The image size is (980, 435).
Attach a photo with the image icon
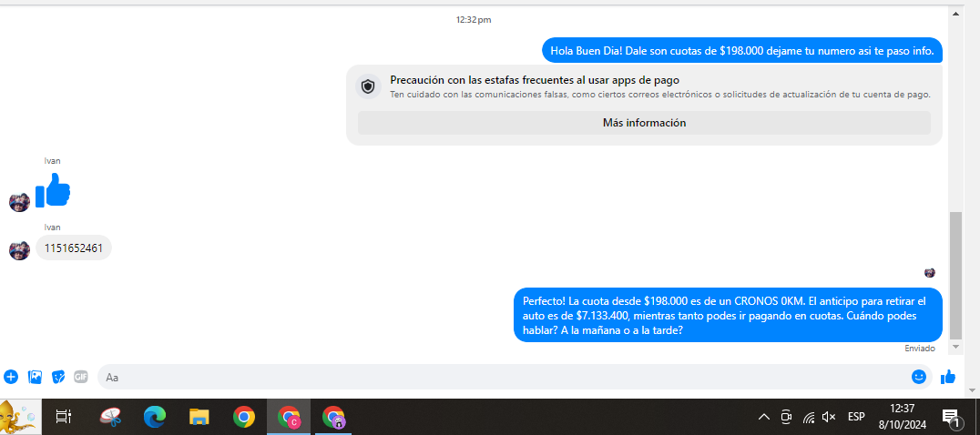click(35, 377)
